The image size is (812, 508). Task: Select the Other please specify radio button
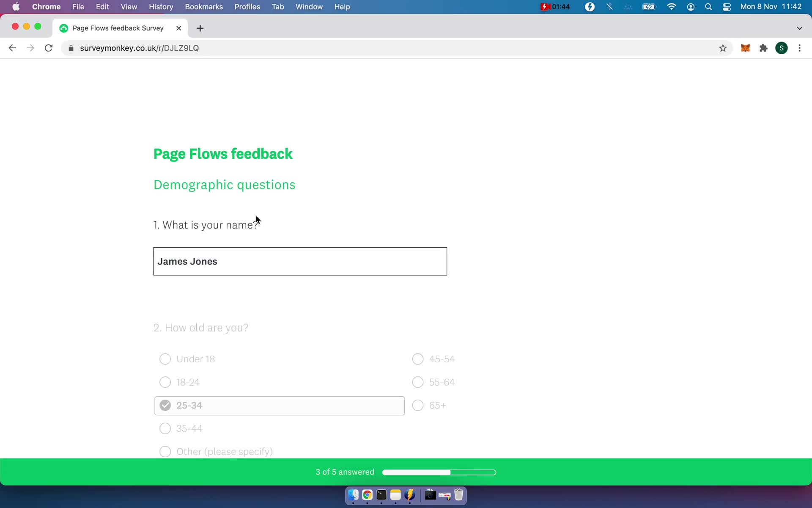[x=165, y=451]
